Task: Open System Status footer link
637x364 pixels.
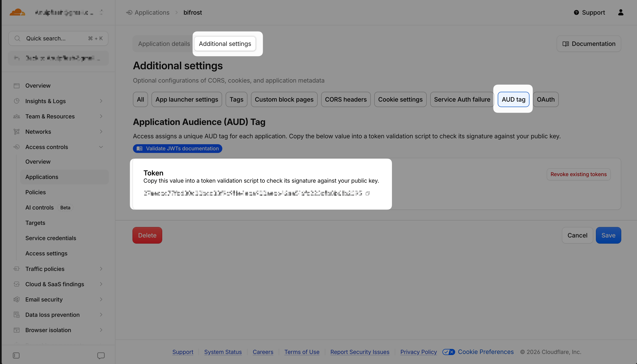Action: point(223,352)
